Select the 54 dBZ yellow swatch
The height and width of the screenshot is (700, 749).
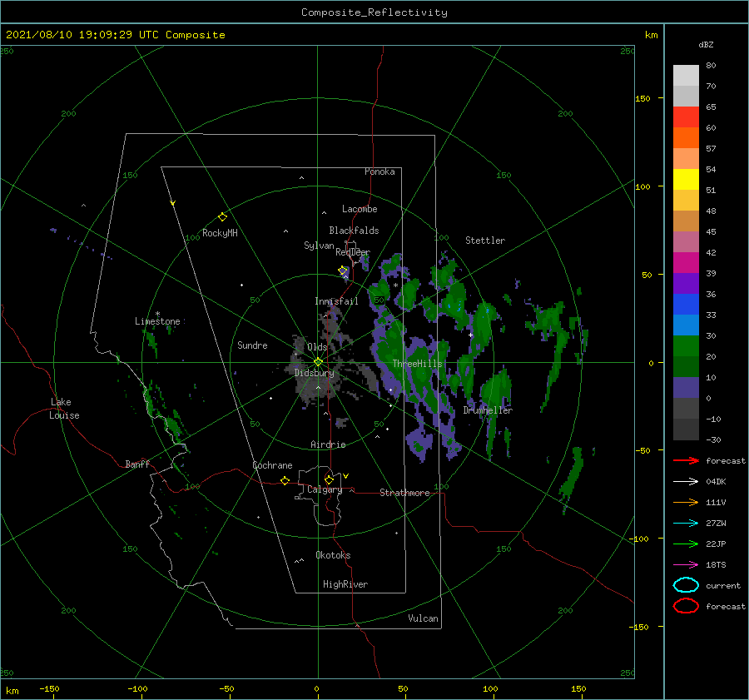[x=686, y=180]
